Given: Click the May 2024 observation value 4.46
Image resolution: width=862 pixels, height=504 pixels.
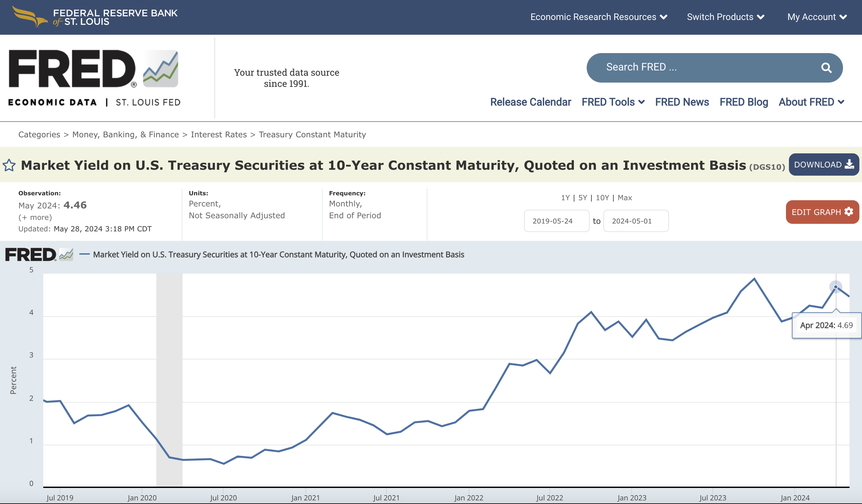Looking at the screenshot, I should tap(75, 205).
